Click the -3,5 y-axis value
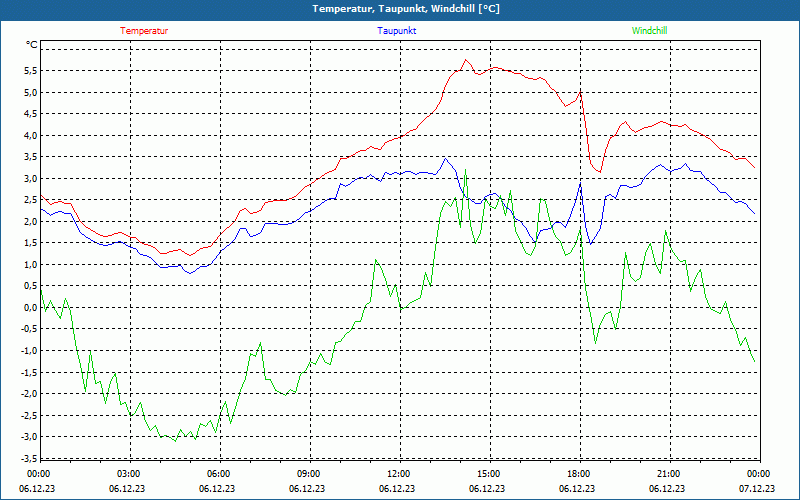Image resolution: width=800 pixels, height=500 pixels. click(29, 458)
